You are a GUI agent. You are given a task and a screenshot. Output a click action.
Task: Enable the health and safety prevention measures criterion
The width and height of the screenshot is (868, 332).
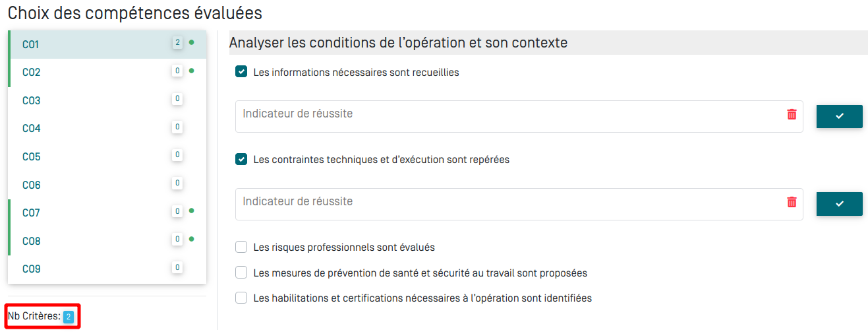241,273
